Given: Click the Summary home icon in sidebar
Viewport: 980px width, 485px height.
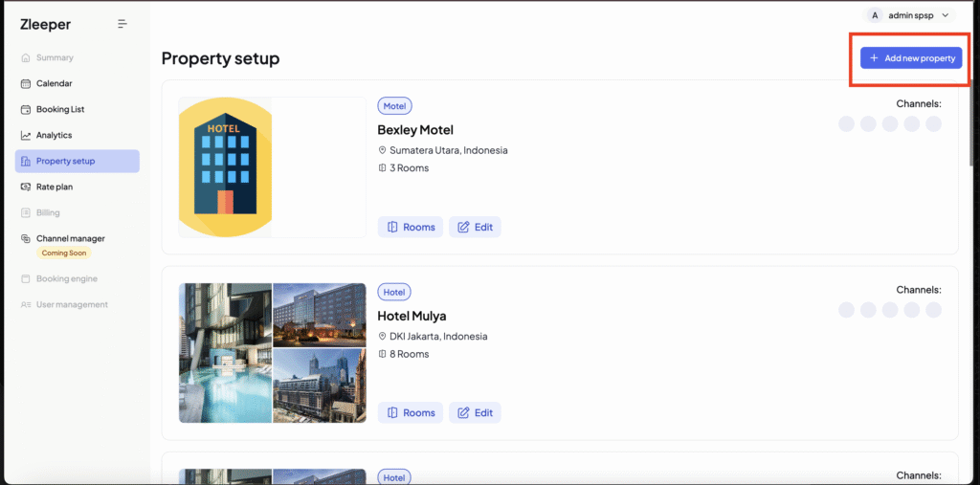Looking at the screenshot, I should point(26,58).
